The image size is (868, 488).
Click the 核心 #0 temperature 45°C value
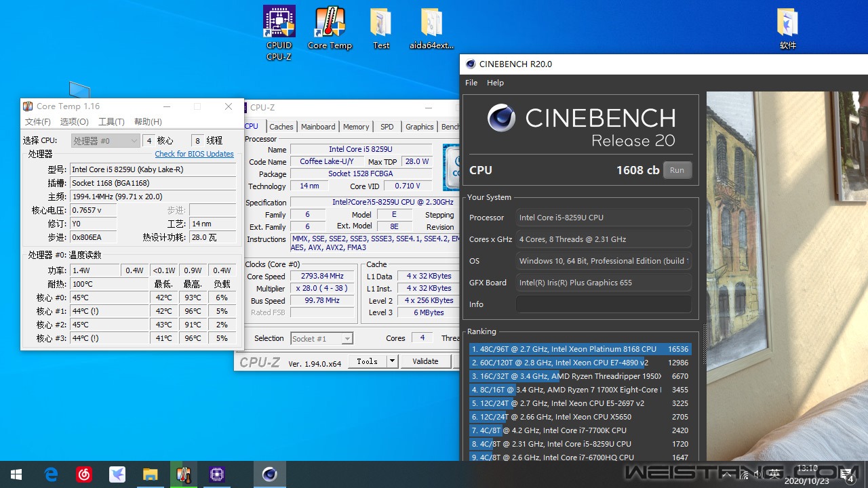coord(108,298)
